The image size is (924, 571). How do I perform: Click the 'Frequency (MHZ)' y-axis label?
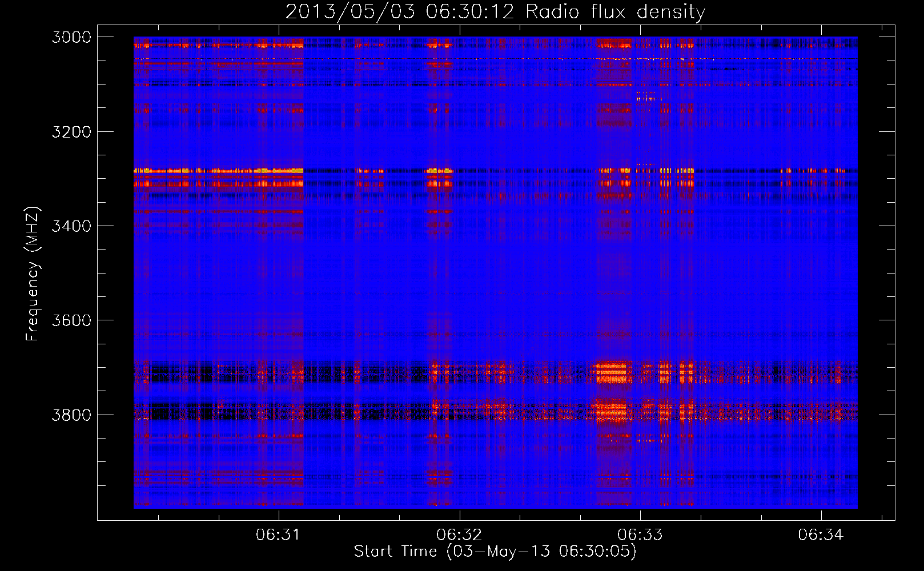pyautogui.click(x=33, y=274)
